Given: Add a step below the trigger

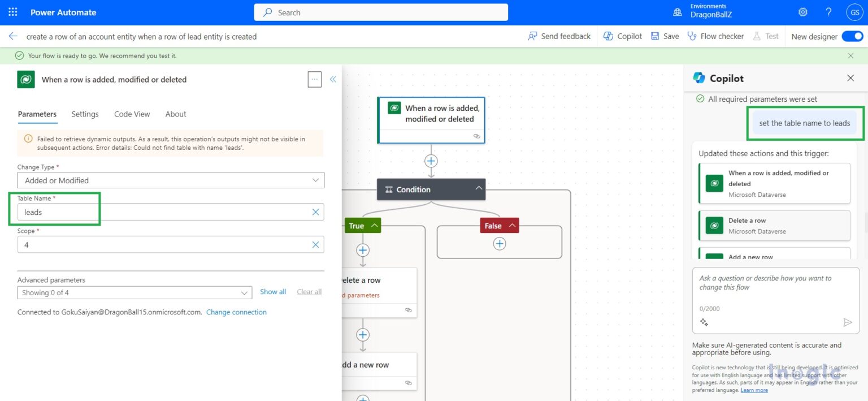Looking at the screenshot, I should (x=431, y=161).
